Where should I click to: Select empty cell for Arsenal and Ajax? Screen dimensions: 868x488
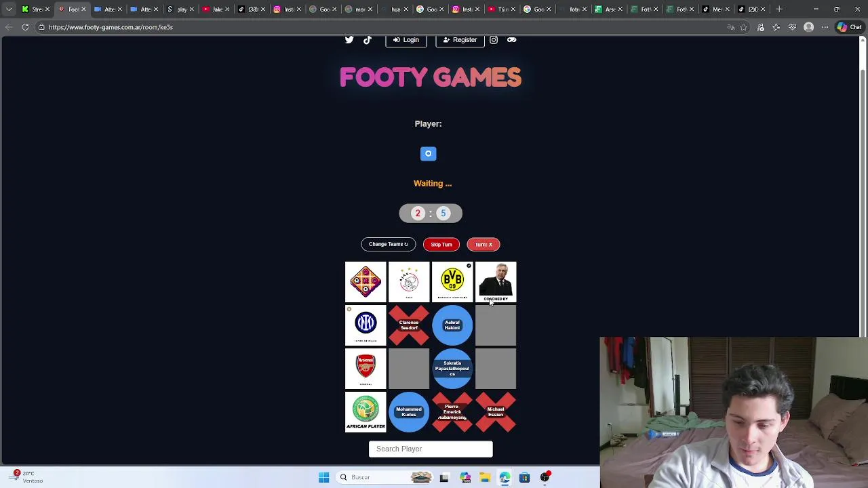pos(409,369)
